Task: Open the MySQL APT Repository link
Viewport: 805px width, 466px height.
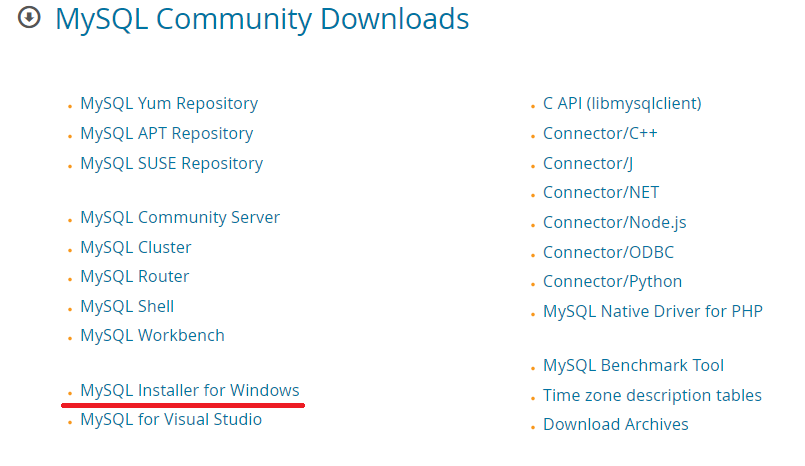Action: tap(166, 133)
